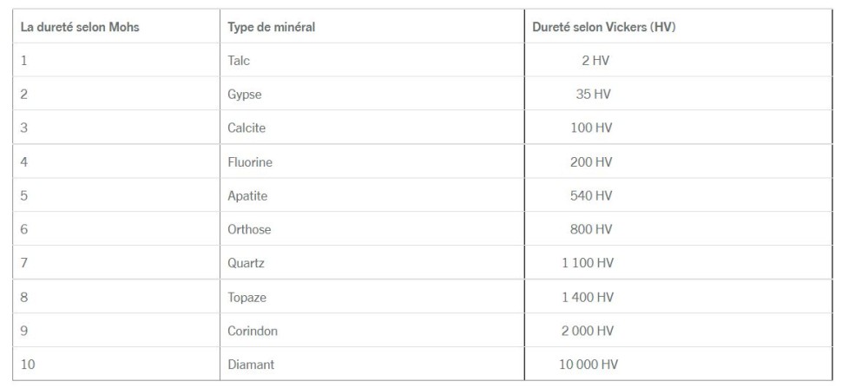The width and height of the screenshot is (868, 388).
Task: Select the Diamant cell
Action: 250,365
